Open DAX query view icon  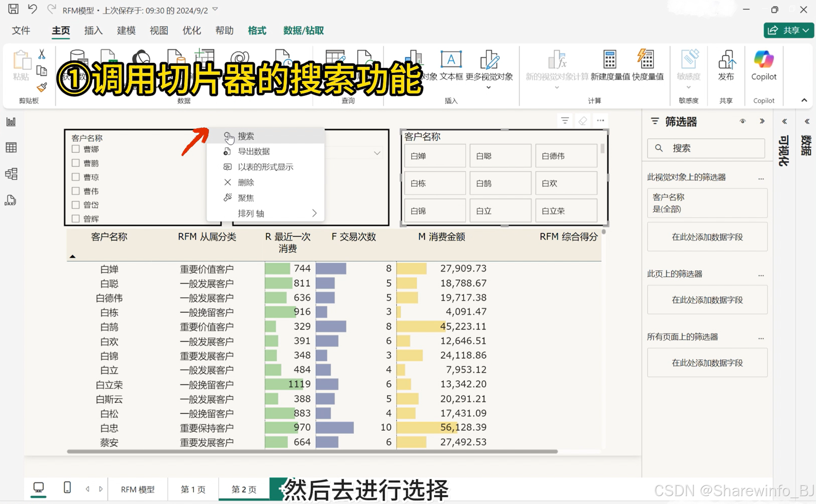(x=11, y=200)
